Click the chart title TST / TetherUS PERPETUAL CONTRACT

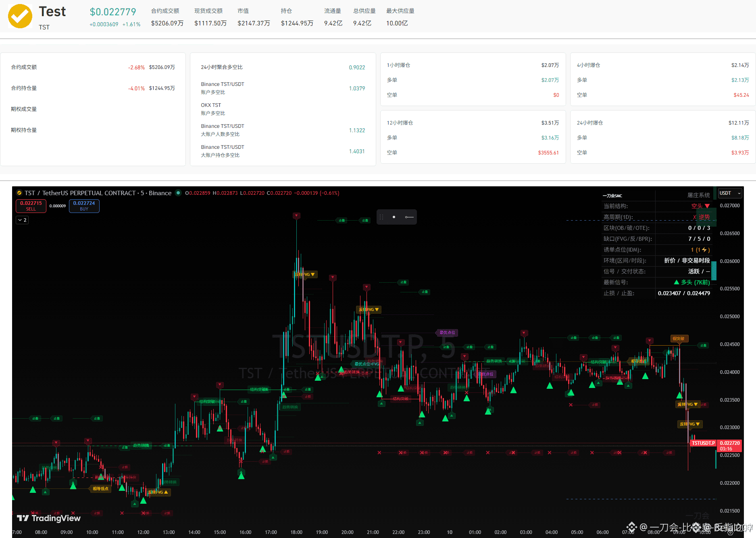(80, 193)
